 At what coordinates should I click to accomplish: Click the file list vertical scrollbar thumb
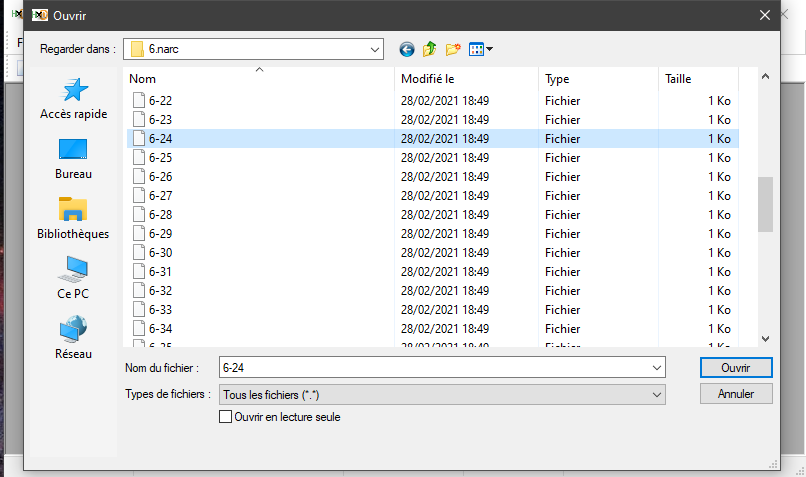pyautogui.click(x=765, y=203)
